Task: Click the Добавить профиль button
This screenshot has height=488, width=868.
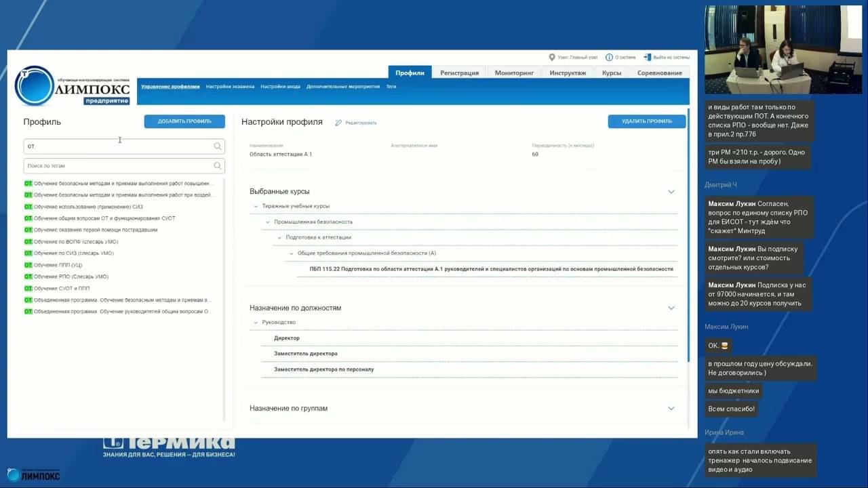Action: (x=184, y=121)
